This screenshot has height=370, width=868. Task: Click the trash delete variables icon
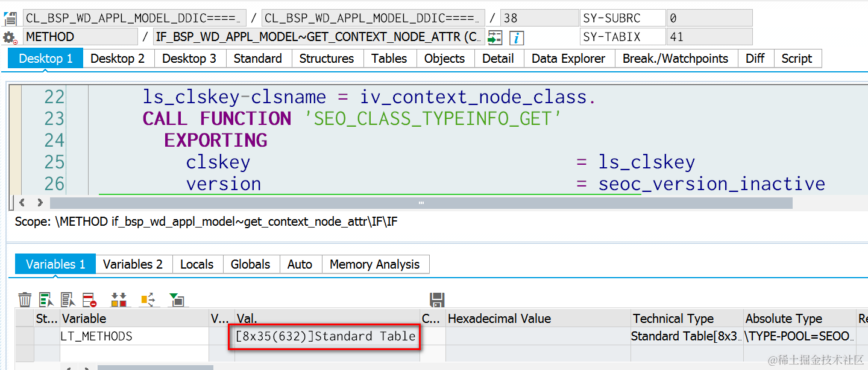25,299
